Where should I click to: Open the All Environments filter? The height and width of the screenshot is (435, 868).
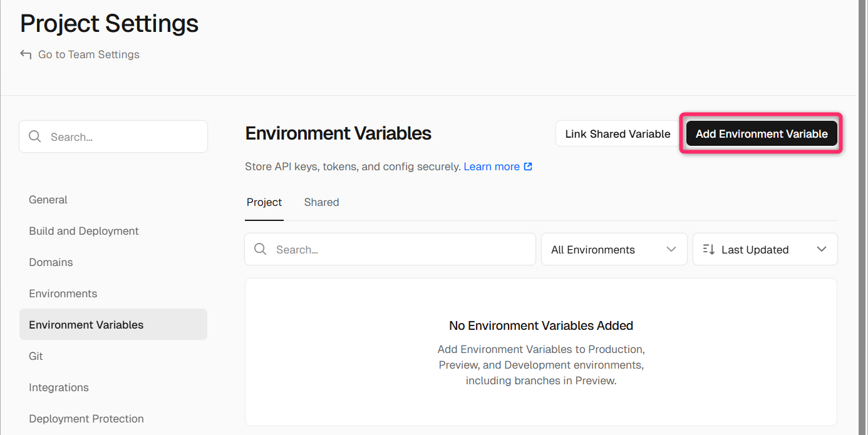point(614,249)
